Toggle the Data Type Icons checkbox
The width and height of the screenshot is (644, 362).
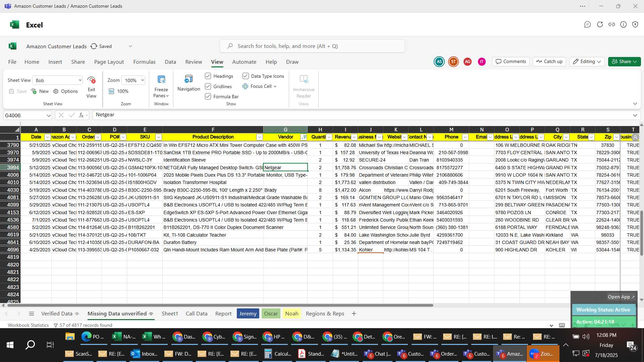click(x=246, y=76)
